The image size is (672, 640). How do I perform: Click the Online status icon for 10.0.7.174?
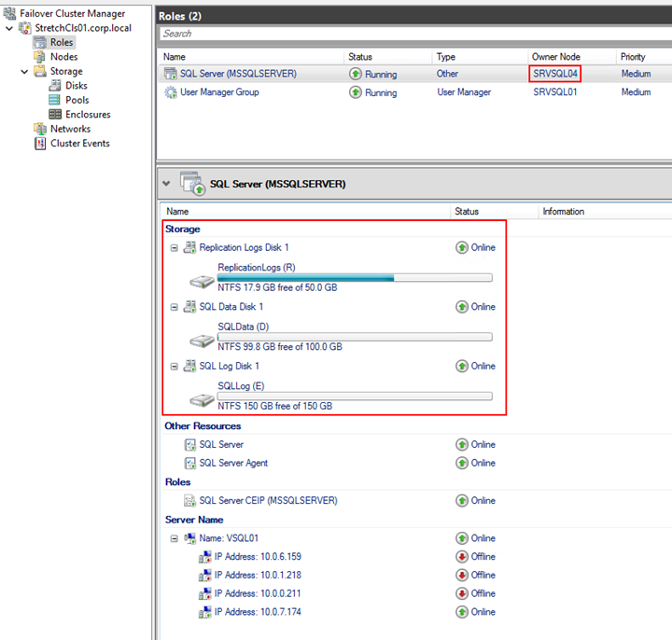pyautogui.click(x=462, y=612)
